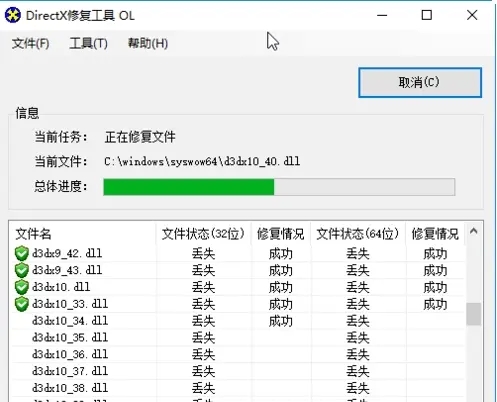
Task: Maximize the DirectX repair tool window
Action: (427, 15)
